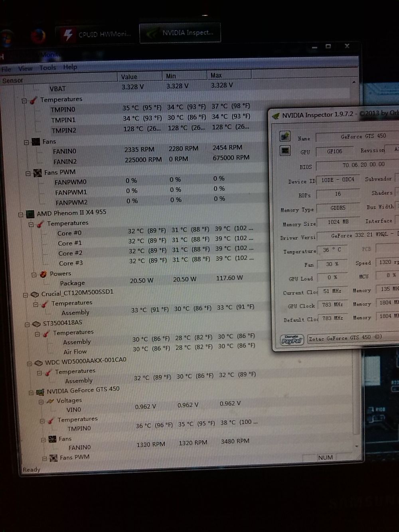Open the Zotac GeForce GTS 450 (0) dropdown
Viewport: 399px width, 532px height.
point(353,338)
